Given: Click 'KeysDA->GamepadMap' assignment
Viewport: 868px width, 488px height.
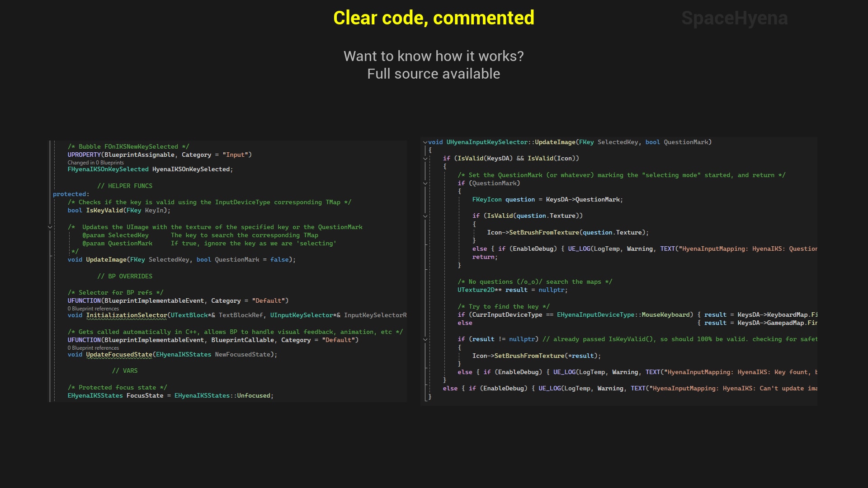Looking at the screenshot, I should [x=760, y=323].
